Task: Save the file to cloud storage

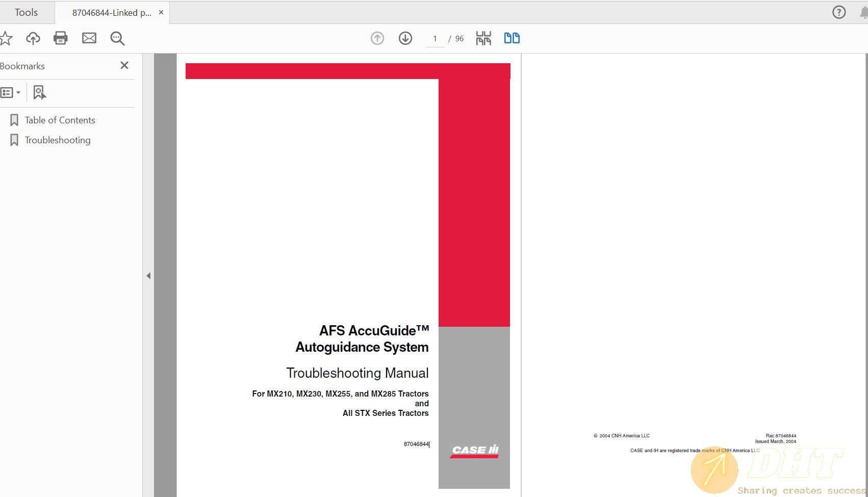Action: click(33, 38)
